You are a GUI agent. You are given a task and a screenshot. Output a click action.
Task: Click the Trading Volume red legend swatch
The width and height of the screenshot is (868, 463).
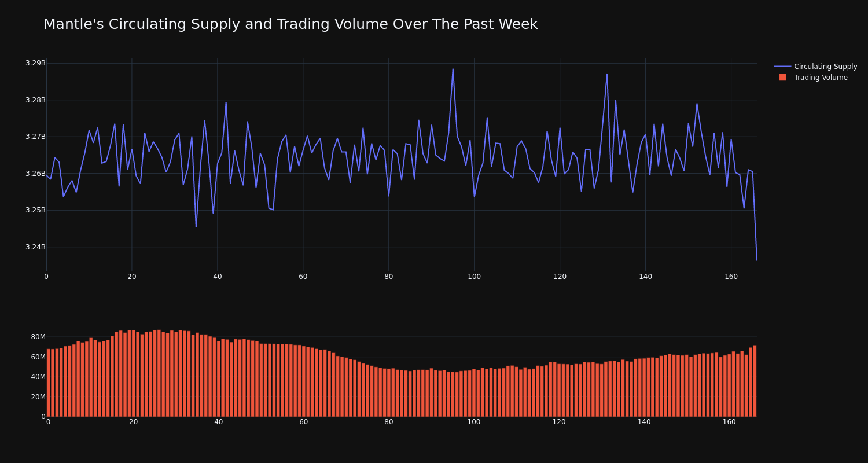click(782, 78)
